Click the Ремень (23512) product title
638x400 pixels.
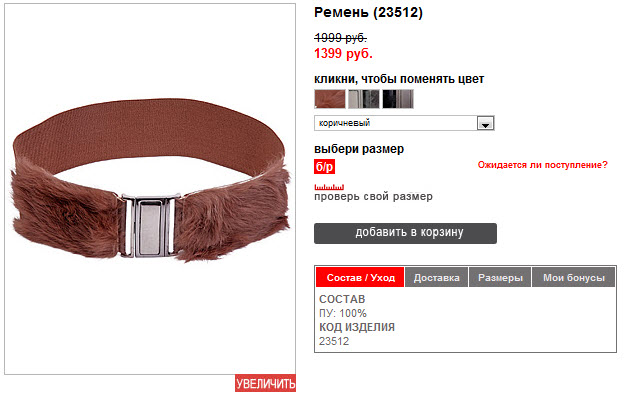[x=368, y=12]
